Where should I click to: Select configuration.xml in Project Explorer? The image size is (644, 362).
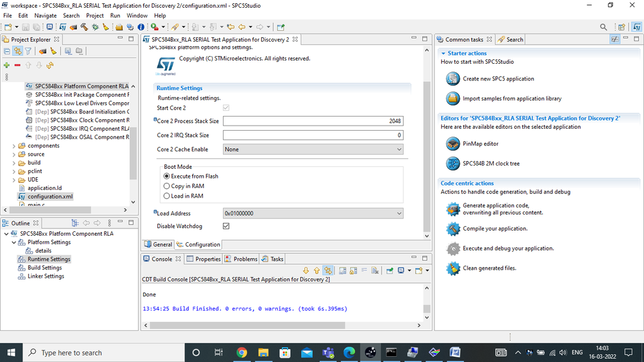[x=50, y=196]
